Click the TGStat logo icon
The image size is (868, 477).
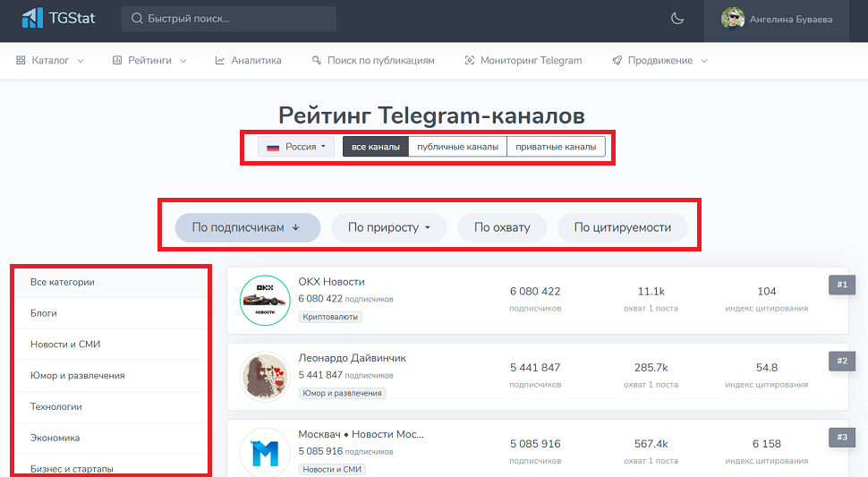point(32,18)
